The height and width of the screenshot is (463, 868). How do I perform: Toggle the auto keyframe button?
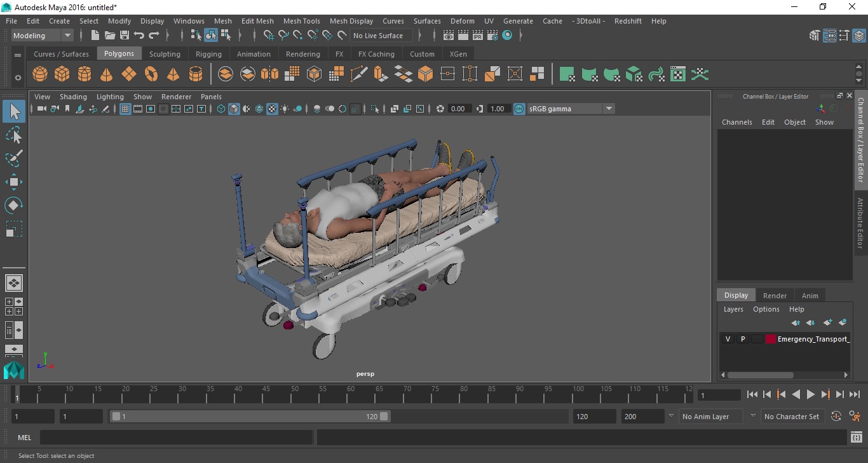[836, 417]
